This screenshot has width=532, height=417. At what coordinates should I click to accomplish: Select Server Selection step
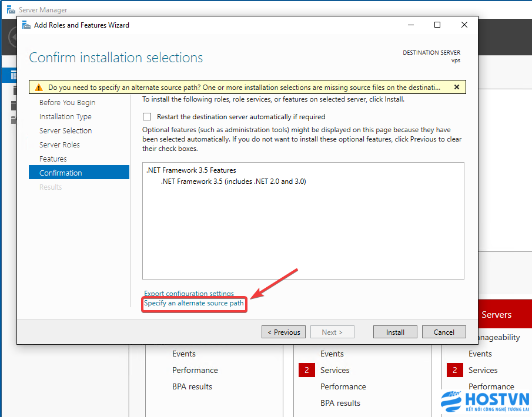pyautogui.click(x=65, y=130)
